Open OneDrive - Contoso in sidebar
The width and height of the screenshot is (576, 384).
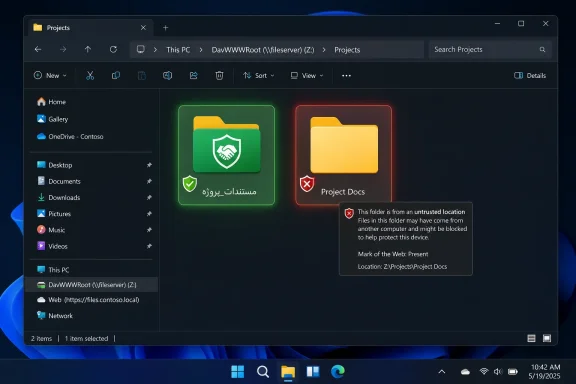coord(70,136)
